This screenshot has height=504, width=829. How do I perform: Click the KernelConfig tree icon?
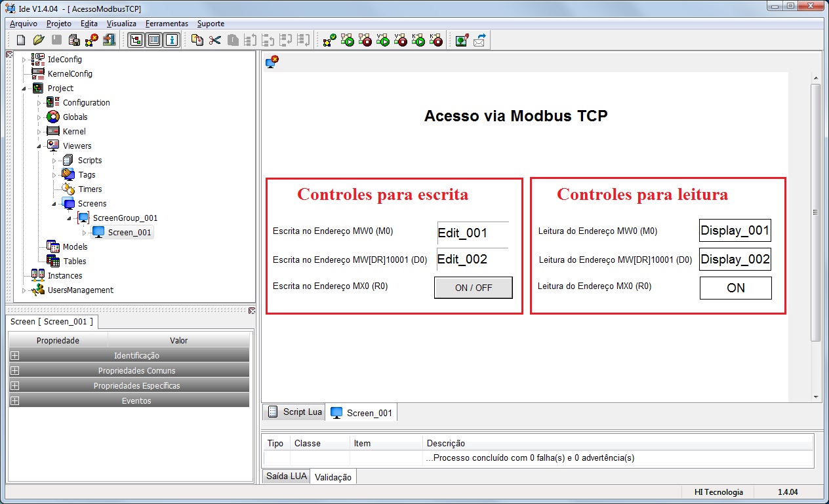tap(38, 73)
